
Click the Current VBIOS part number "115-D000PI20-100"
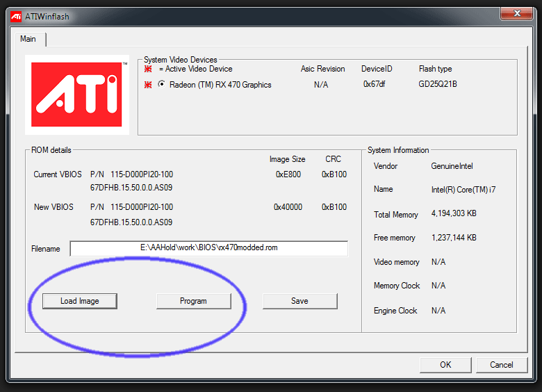[142, 174]
